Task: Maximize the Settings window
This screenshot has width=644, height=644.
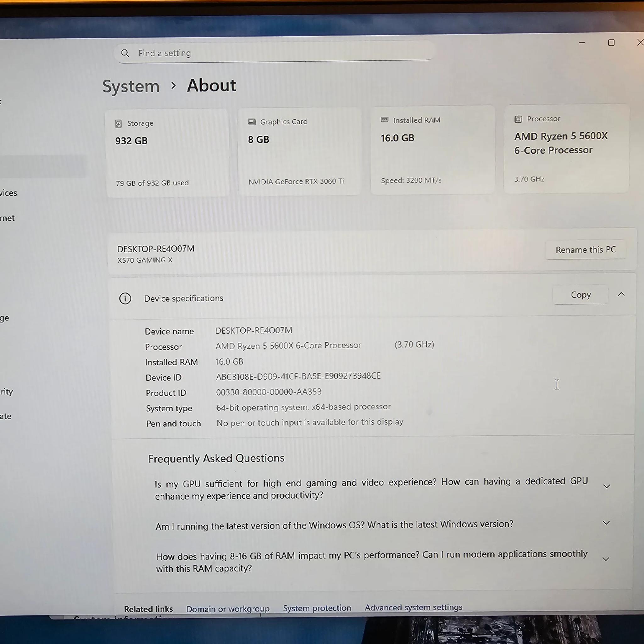Action: pos(611,43)
